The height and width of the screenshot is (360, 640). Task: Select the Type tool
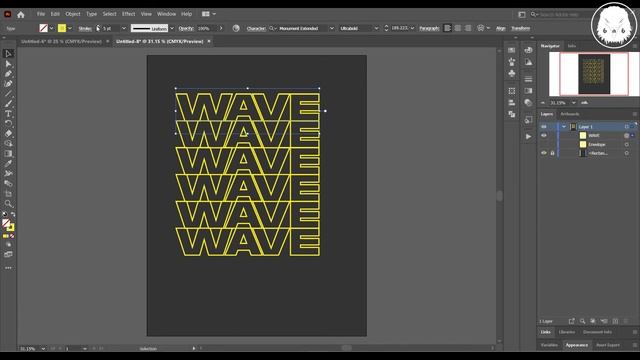point(8,113)
